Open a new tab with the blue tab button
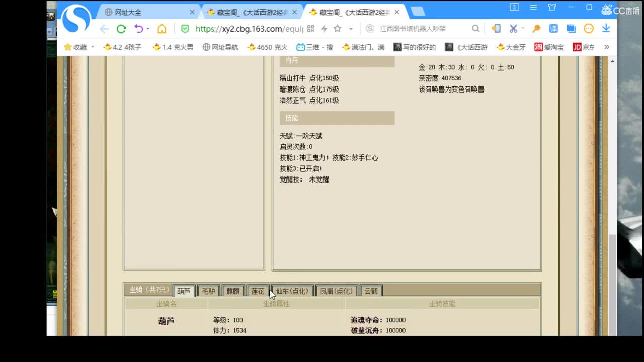This screenshot has height=362, width=644. point(417,12)
